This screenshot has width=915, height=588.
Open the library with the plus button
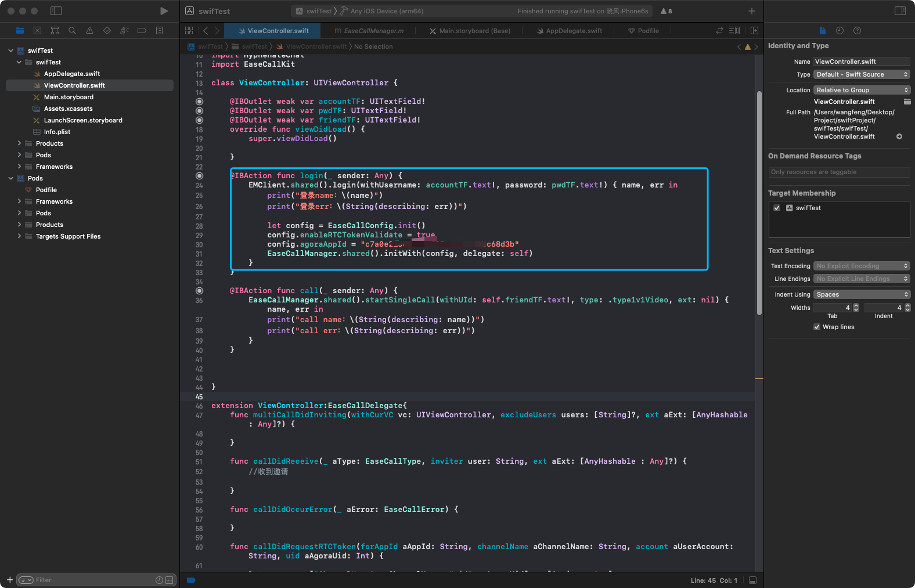coord(752,11)
